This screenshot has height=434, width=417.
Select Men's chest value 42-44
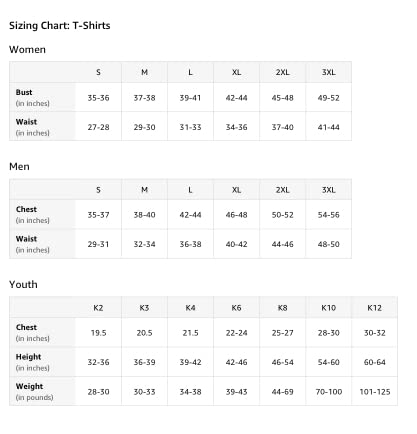190,215
